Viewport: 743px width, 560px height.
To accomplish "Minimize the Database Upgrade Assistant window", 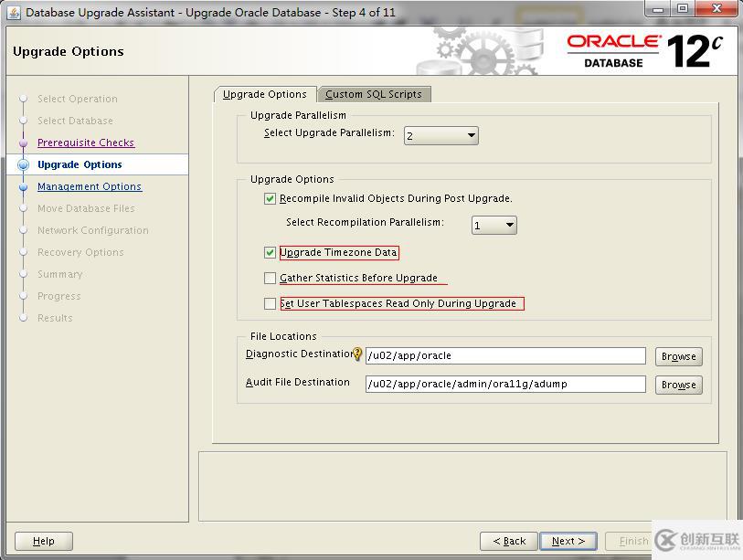I will click(x=659, y=9).
